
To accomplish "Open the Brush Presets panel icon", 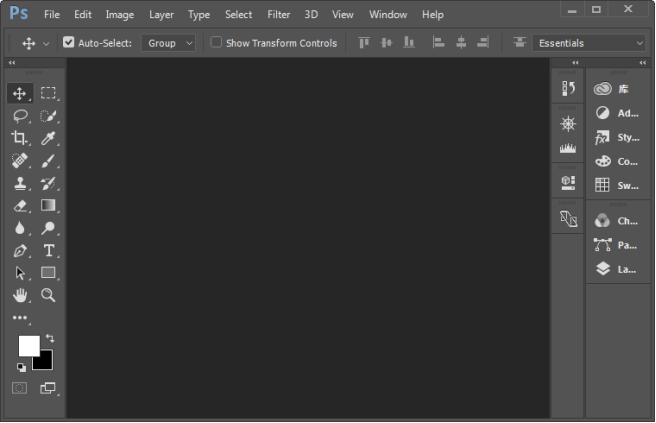I will click(x=568, y=148).
